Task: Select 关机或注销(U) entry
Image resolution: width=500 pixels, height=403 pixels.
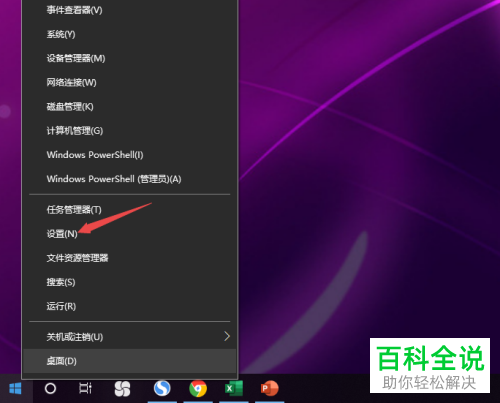Action: (130, 337)
